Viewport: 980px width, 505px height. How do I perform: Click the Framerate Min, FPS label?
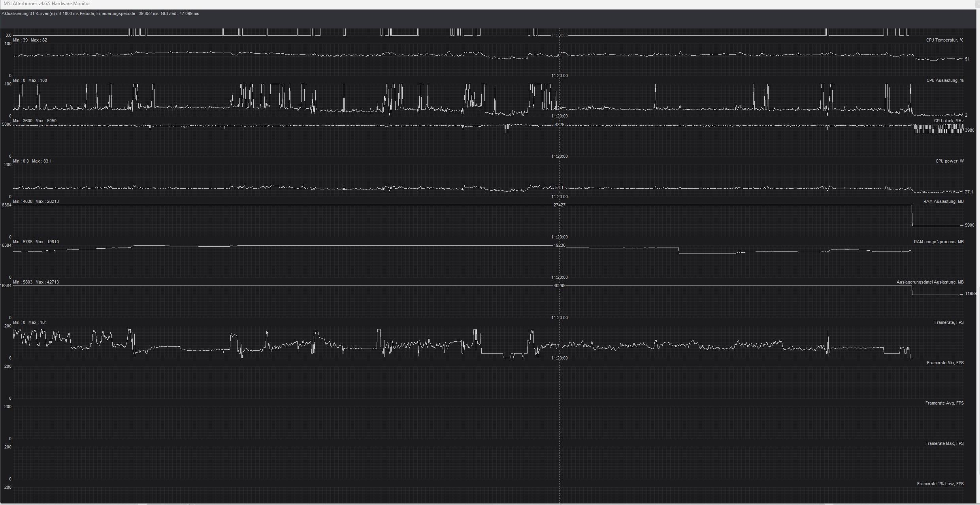click(945, 363)
